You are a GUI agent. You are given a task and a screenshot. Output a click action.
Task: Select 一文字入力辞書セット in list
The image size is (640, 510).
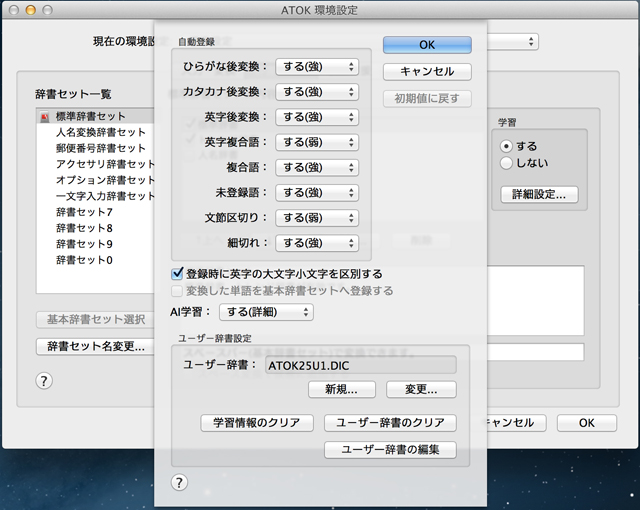point(96,196)
